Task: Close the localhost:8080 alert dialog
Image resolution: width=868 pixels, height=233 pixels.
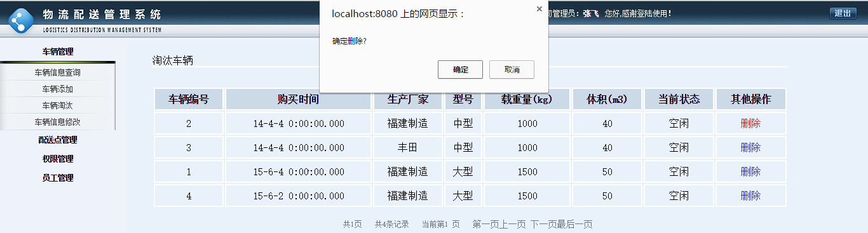Action: (539, 9)
